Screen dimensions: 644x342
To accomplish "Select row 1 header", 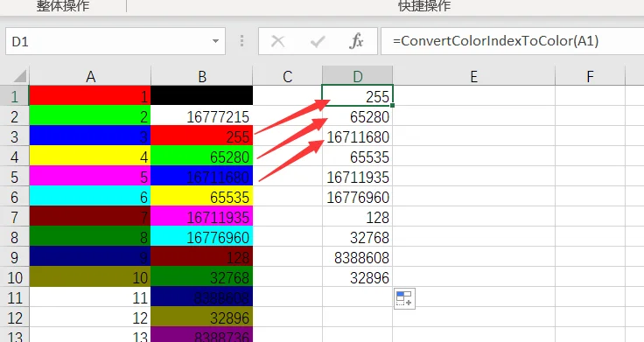I will click(x=14, y=96).
